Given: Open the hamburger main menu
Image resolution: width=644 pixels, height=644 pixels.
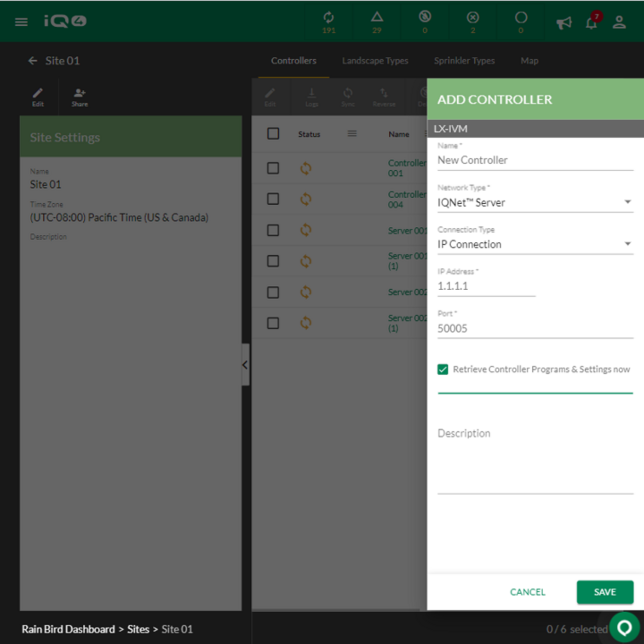Looking at the screenshot, I should click(x=21, y=22).
